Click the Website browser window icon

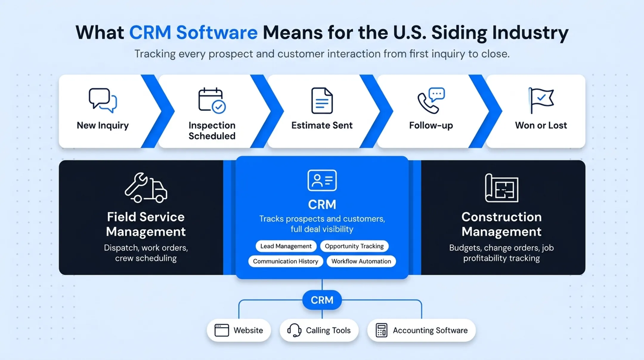pos(222,330)
